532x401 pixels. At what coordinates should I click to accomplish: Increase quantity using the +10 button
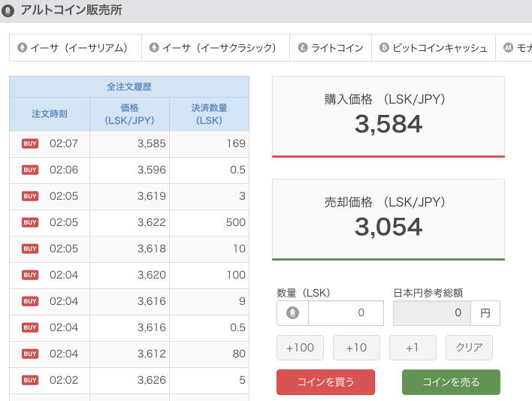click(356, 348)
